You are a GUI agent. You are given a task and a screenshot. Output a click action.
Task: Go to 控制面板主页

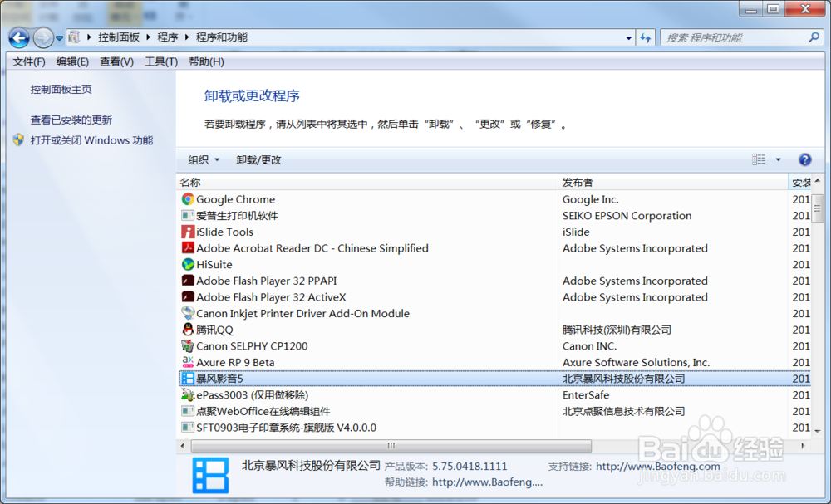(x=61, y=90)
